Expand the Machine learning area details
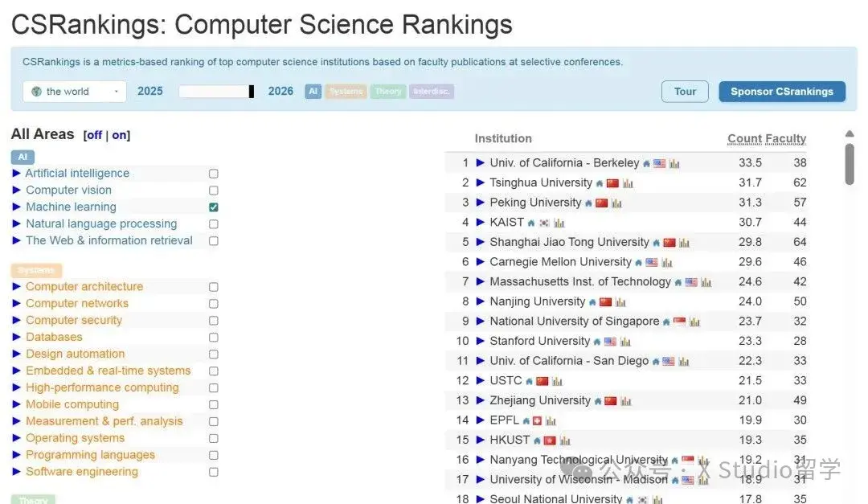 17,207
